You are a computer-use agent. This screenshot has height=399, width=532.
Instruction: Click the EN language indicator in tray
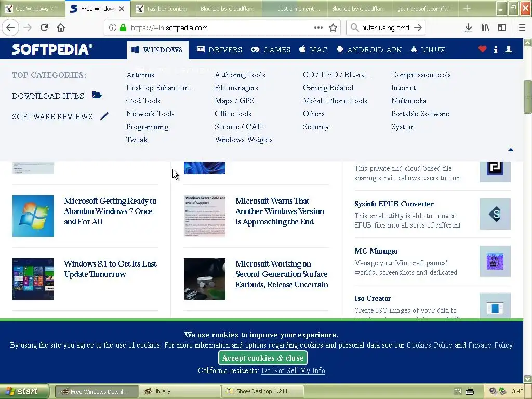coord(458,391)
